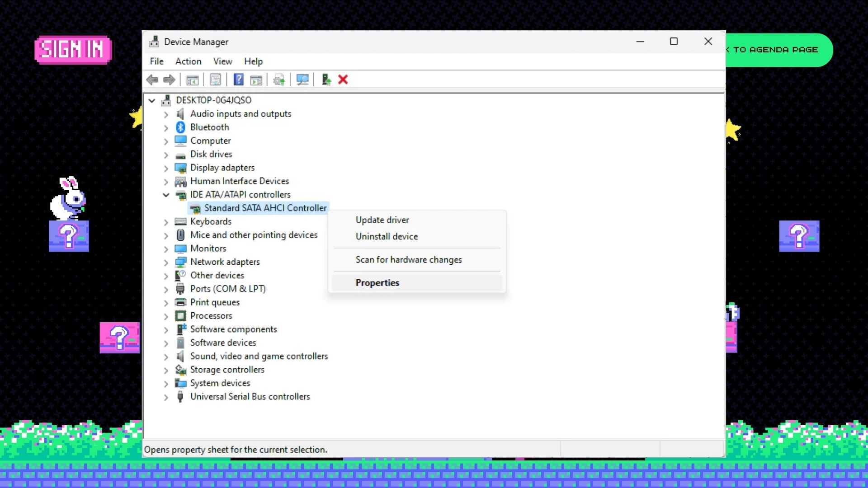Click the red X Uninstall device icon

click(x=343, y=80)
